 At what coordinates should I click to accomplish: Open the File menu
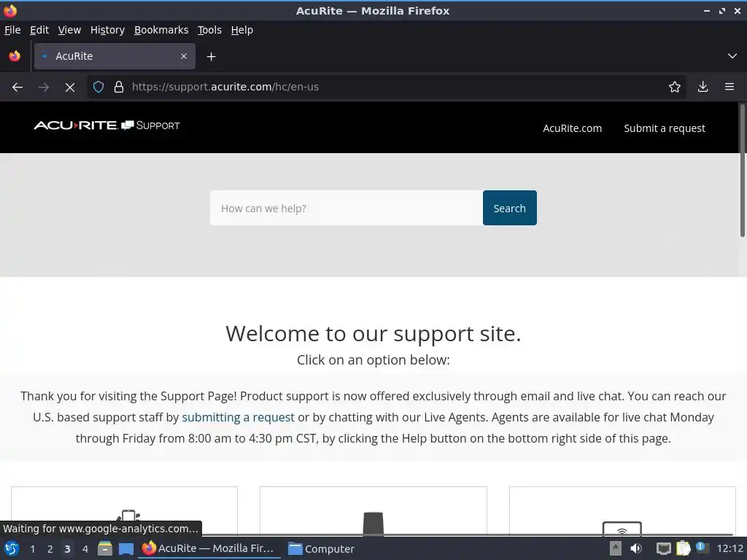12,30
